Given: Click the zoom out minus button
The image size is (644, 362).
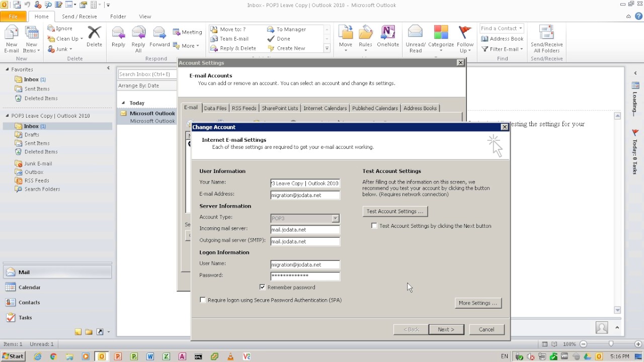Looking at the screenshot, I should (583, 344).
